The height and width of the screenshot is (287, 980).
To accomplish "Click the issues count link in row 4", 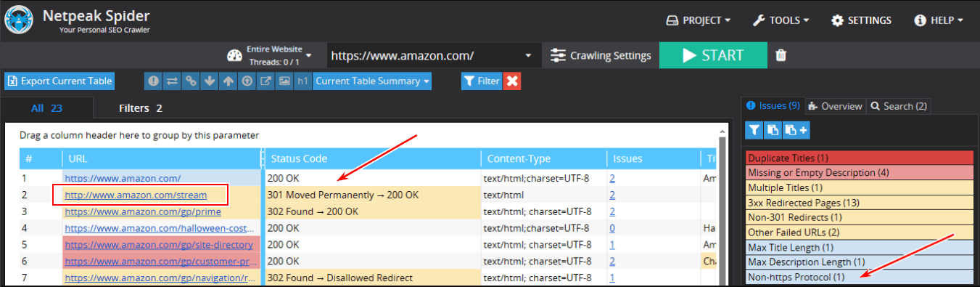I will 612,228.
